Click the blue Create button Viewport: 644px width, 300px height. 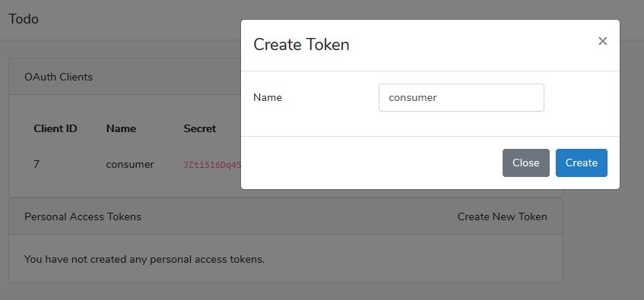[x=582, y=163]
